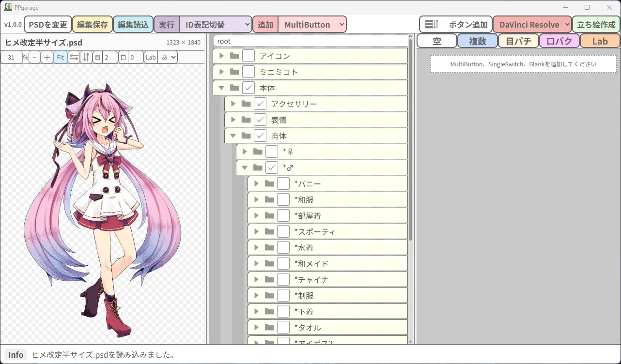
Task: Click the folder icon of *和服 row
Action: 270,199
